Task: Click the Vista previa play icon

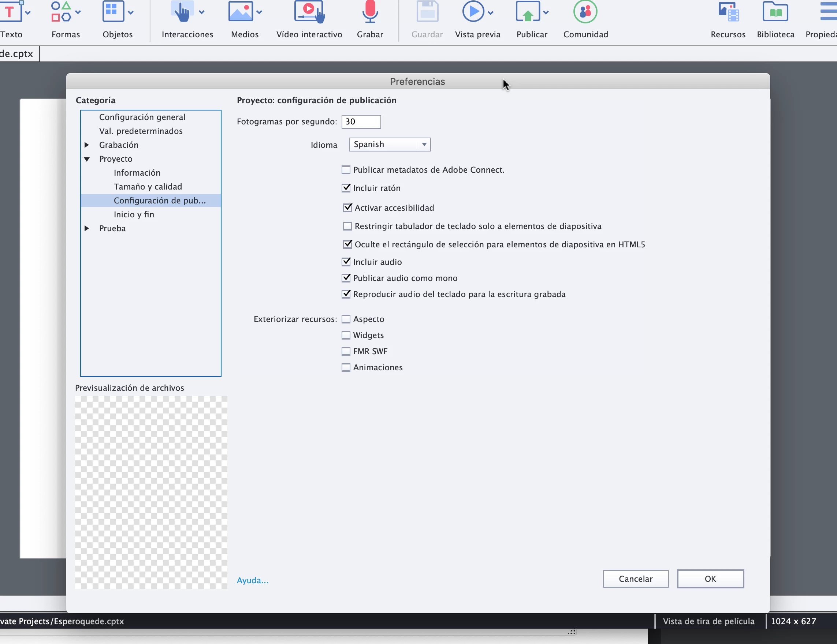Action: [x=473, y=12]
